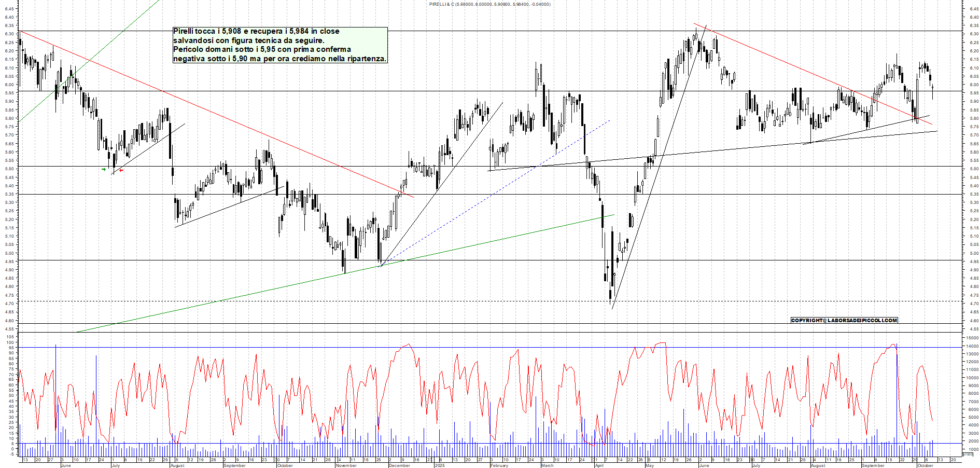This screenshot has height=468, width=980.
Task: Click the March label on the time axis
Action: point(547,465)
